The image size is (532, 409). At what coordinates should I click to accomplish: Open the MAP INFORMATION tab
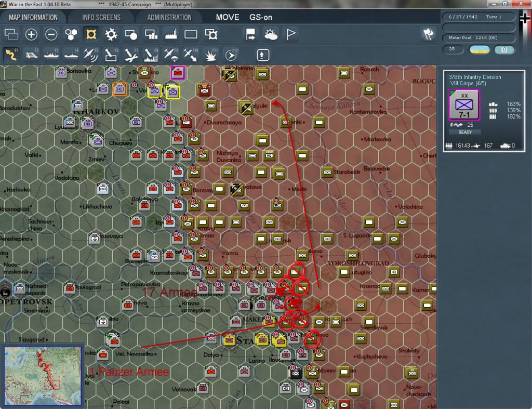[33, 17]
